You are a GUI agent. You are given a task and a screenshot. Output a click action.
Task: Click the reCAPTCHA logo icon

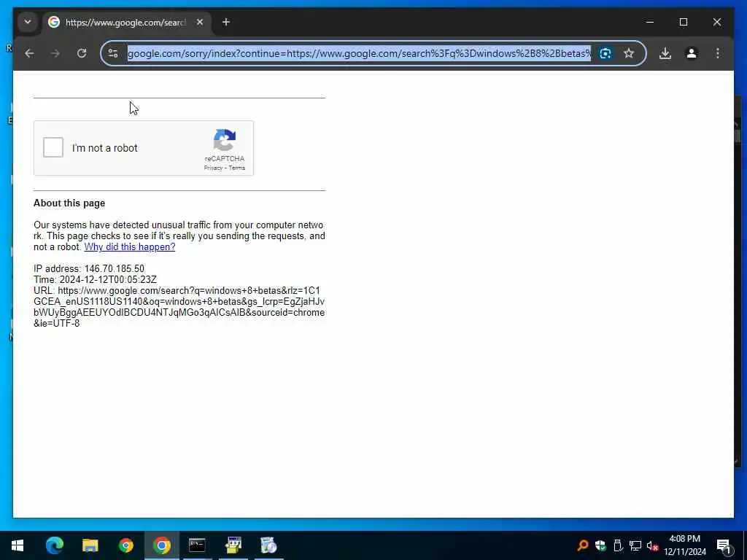tap(225, 140)
